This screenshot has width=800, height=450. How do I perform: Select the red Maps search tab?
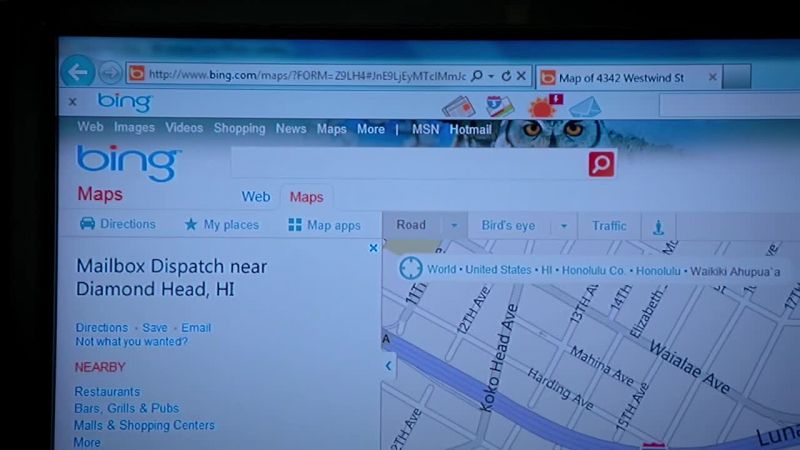[x=307, y=197]
